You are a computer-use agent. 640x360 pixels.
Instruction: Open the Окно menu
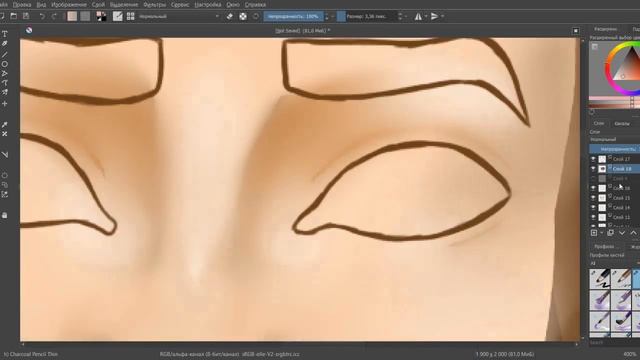tap(233, 4)
